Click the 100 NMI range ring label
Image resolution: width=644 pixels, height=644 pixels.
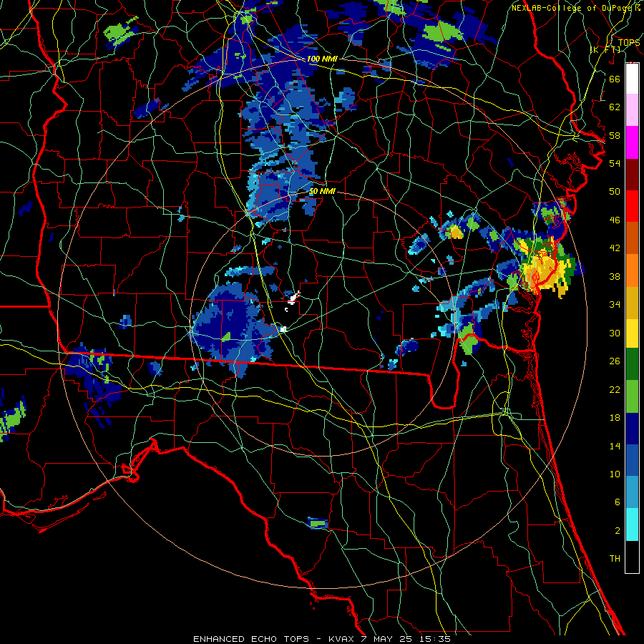click(322, 59)
